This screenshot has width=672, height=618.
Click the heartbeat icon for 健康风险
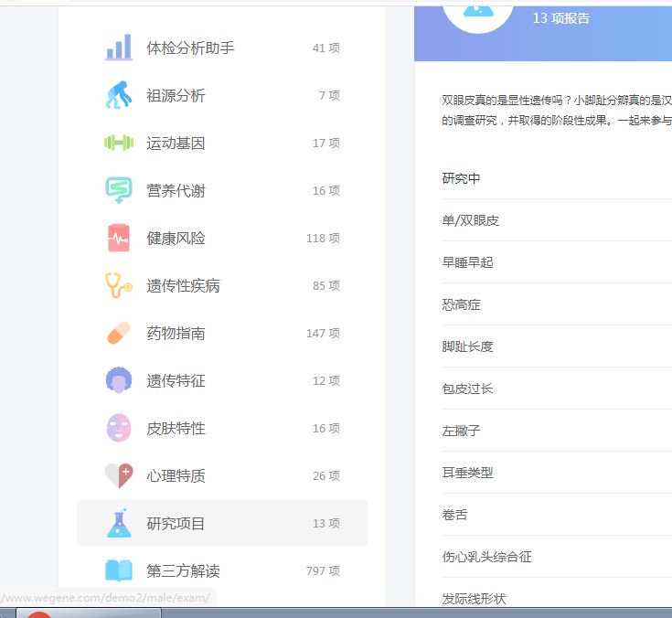[x=119, y=238]
